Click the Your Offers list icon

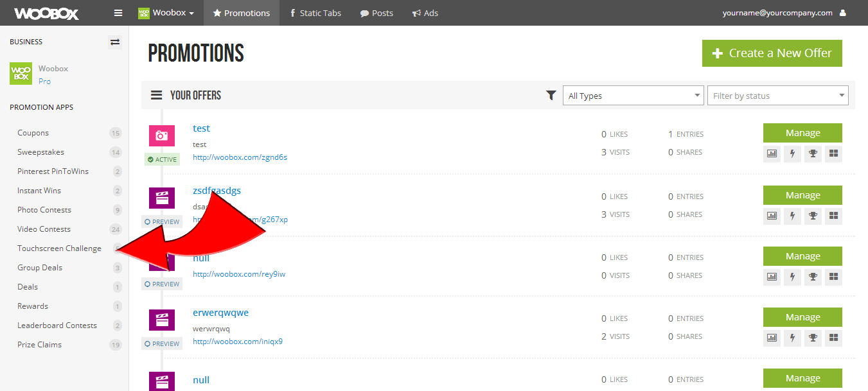pos(156,96)
